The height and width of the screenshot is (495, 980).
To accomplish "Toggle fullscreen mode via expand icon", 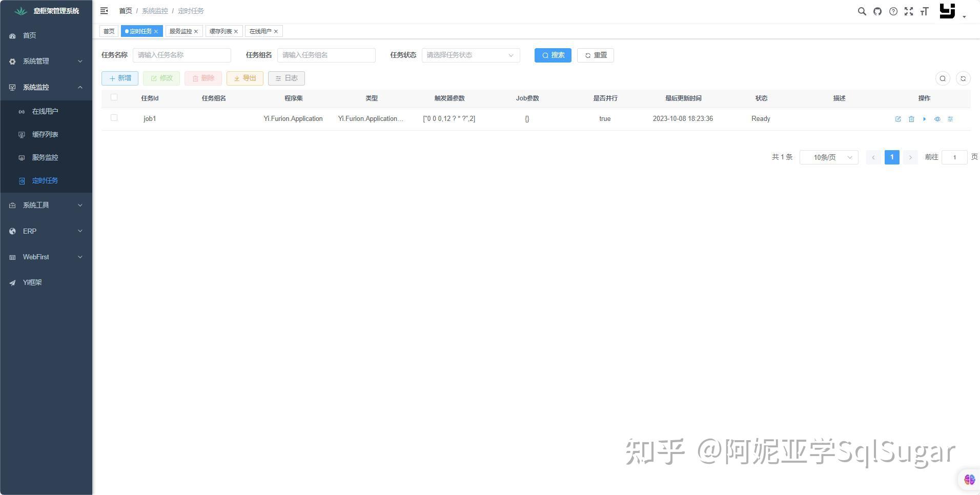I will 909,11.
